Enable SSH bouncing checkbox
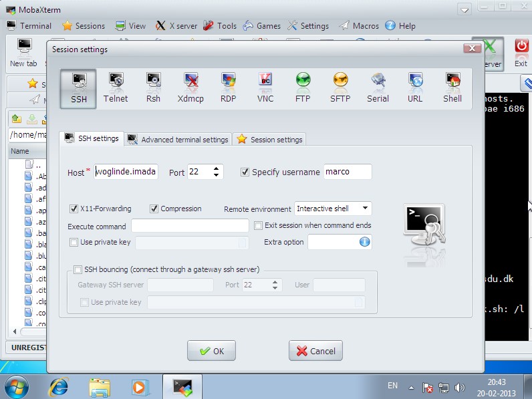The width and height of the screenshot is (532, 399). point(78,269)
